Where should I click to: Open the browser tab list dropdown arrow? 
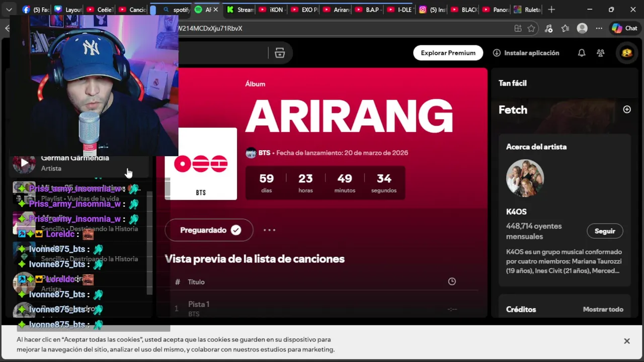pyautogui.click(x=9, y=10)
